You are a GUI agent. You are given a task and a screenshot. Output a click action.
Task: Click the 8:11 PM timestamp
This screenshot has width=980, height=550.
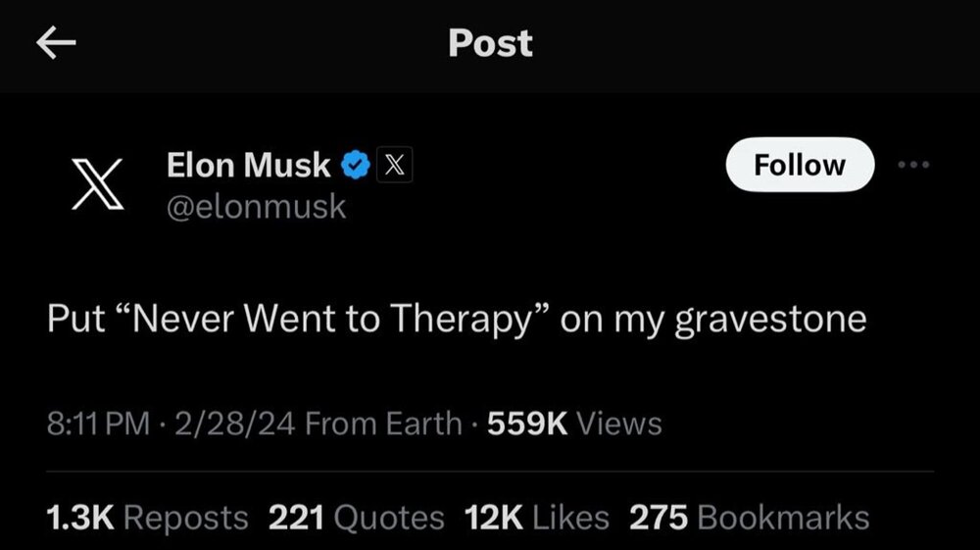click(98, 424)
